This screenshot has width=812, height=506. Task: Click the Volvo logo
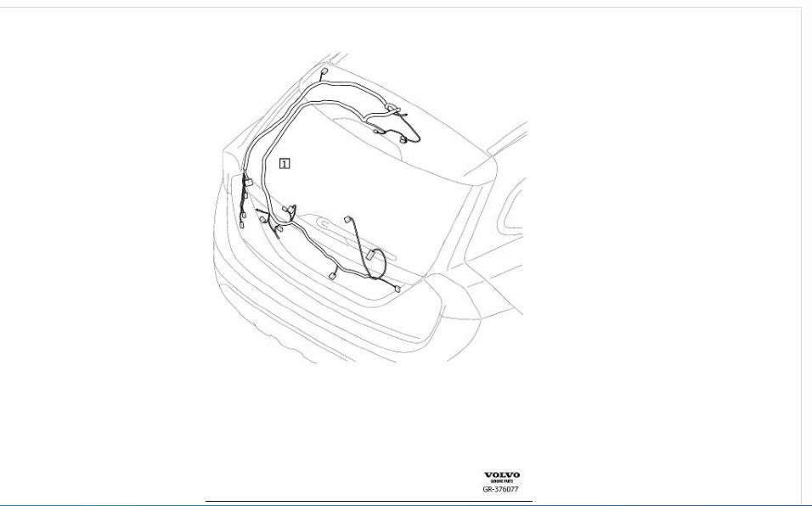[x=502, y=475]
